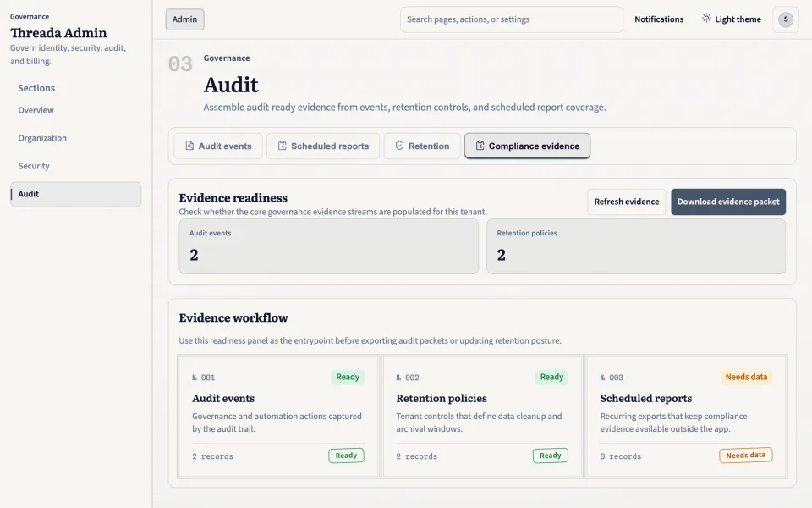Screen dimensions: 812x508
Task: Click the "0 records" text
Action: [x=620, y=456]
